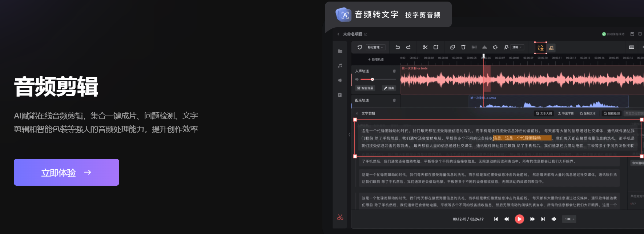
Task: Click 导出字幕 export button
Action: pyautogui.click(x=566, y=113)
